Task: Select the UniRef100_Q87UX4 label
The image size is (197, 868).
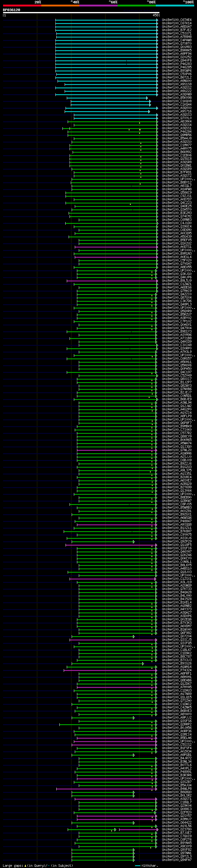Action: point(176,297)
